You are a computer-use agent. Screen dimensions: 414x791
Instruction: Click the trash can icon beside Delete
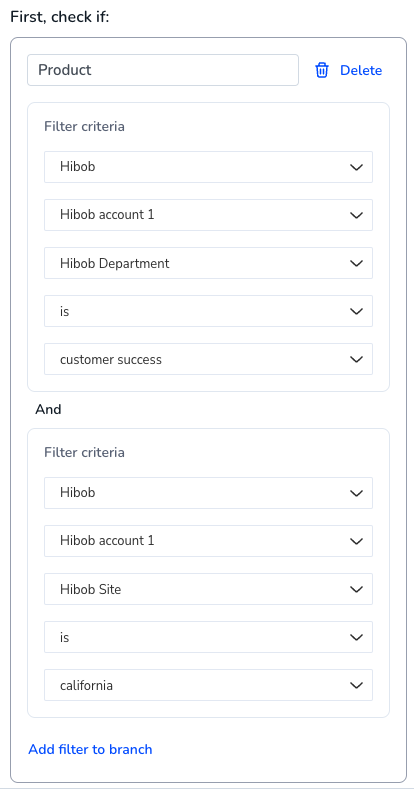coord(322,70)
